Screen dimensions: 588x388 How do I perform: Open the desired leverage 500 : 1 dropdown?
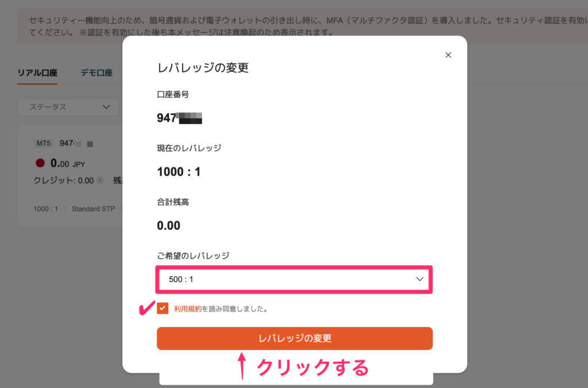tap(294, 279)
